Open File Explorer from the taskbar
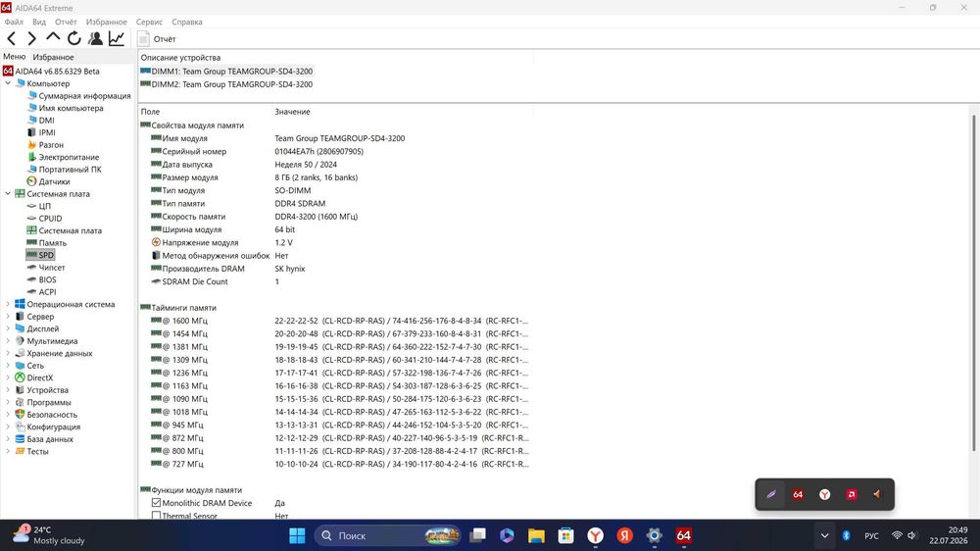 [x=536, y=535]
